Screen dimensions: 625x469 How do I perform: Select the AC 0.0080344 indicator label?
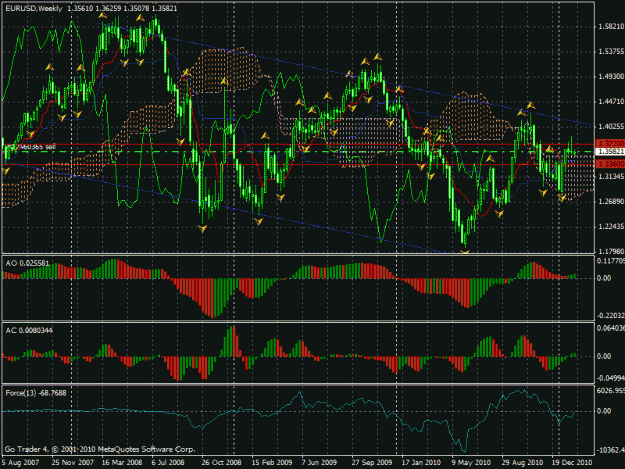click(x=29, y=330)
